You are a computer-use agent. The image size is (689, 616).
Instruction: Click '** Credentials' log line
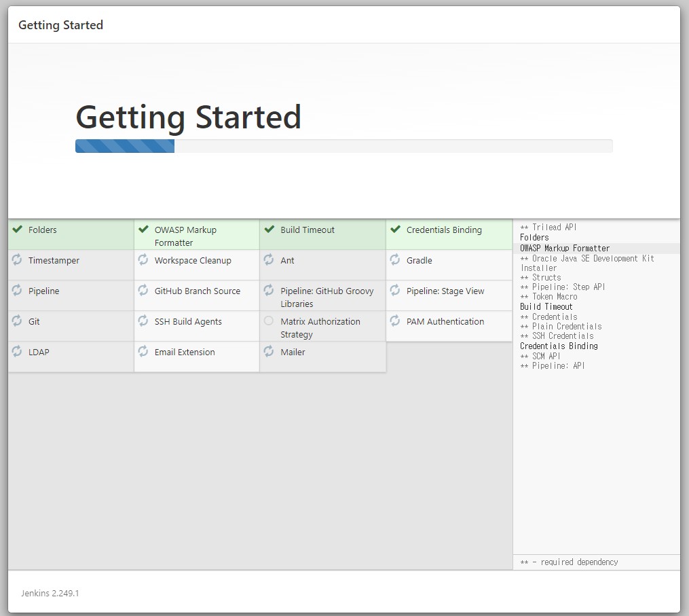click(548, 317)
